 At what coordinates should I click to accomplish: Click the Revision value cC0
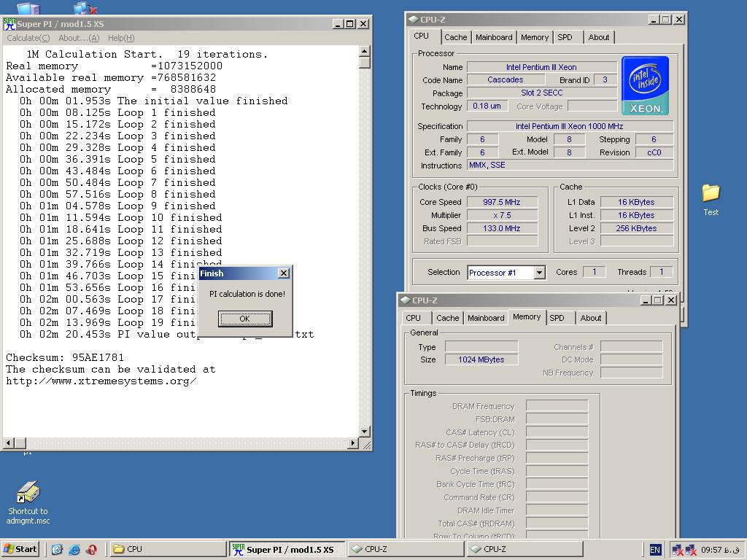(x=654, y=152)
